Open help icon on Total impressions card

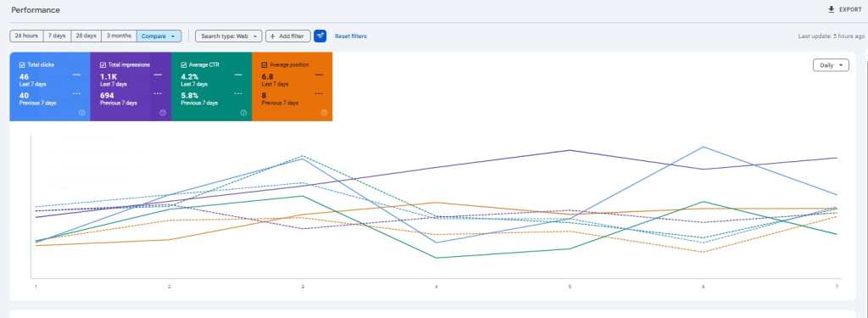pos(163,113)
